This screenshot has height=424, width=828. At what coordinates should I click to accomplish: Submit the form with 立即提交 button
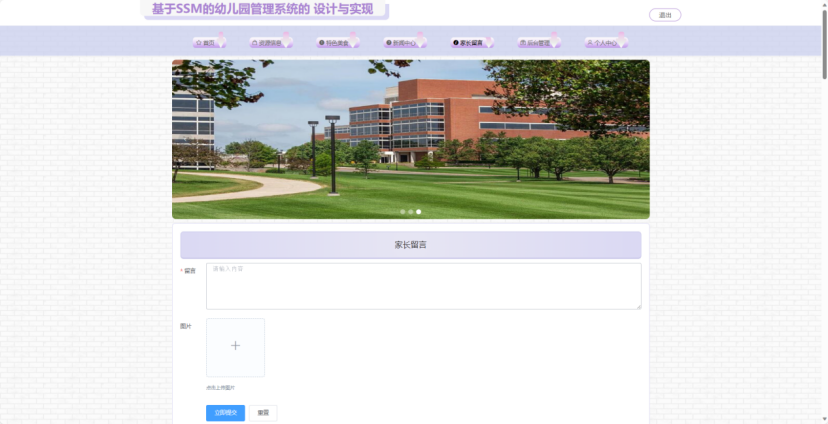[x=225, y=413]
